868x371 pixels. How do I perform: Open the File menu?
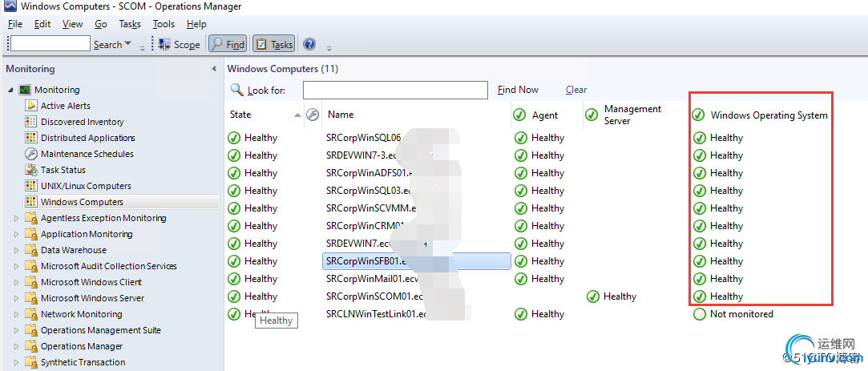click(15, 24)
